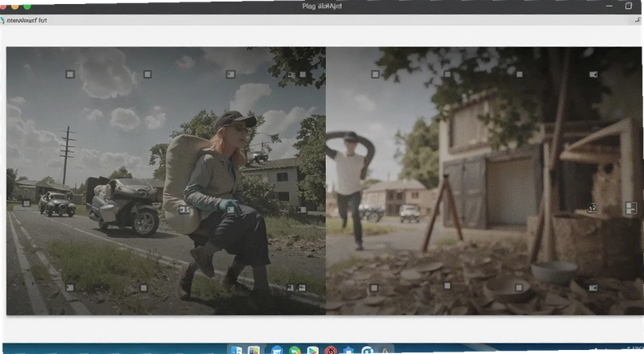
Task: Click the camera icon at right photo's top-right
Action: tap(593, 74)
